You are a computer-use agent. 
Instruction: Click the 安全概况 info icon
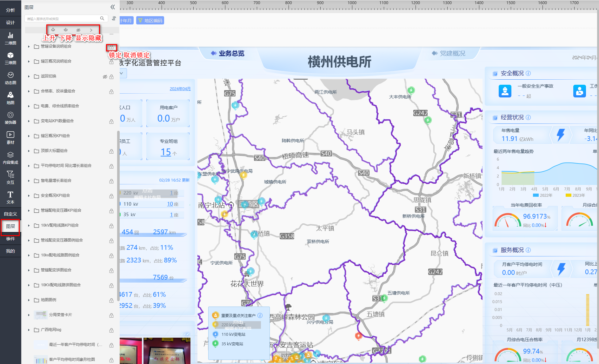point(528,73)
